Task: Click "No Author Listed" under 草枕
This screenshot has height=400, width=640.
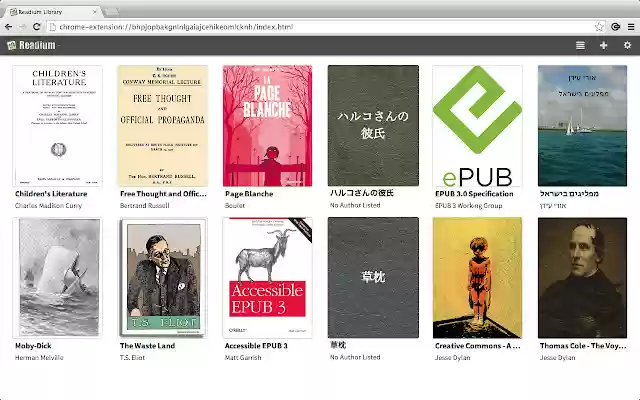Action: (355, 357)
